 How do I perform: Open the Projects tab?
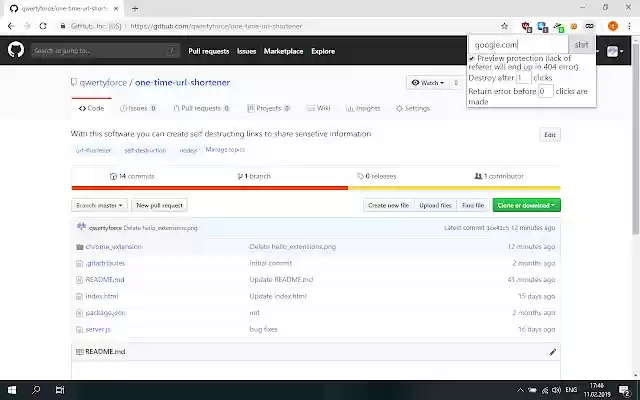(x=269, y=108)
